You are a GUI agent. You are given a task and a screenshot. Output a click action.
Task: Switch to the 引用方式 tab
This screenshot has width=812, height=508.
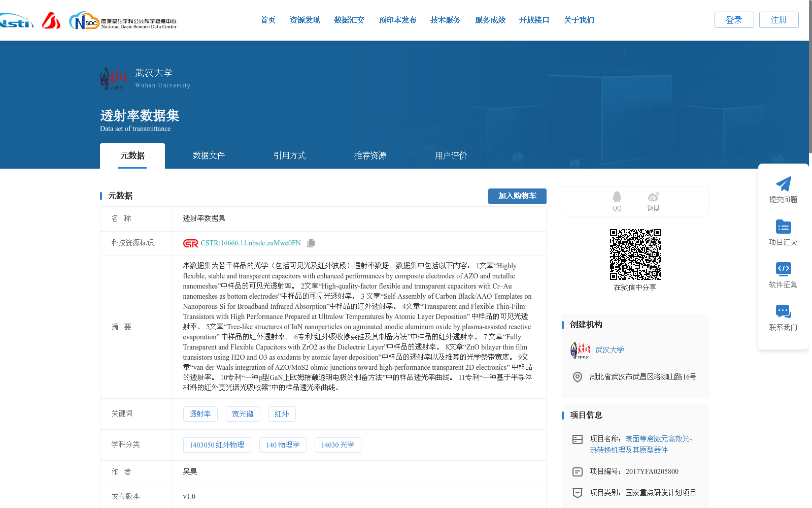tap(289, 156)
